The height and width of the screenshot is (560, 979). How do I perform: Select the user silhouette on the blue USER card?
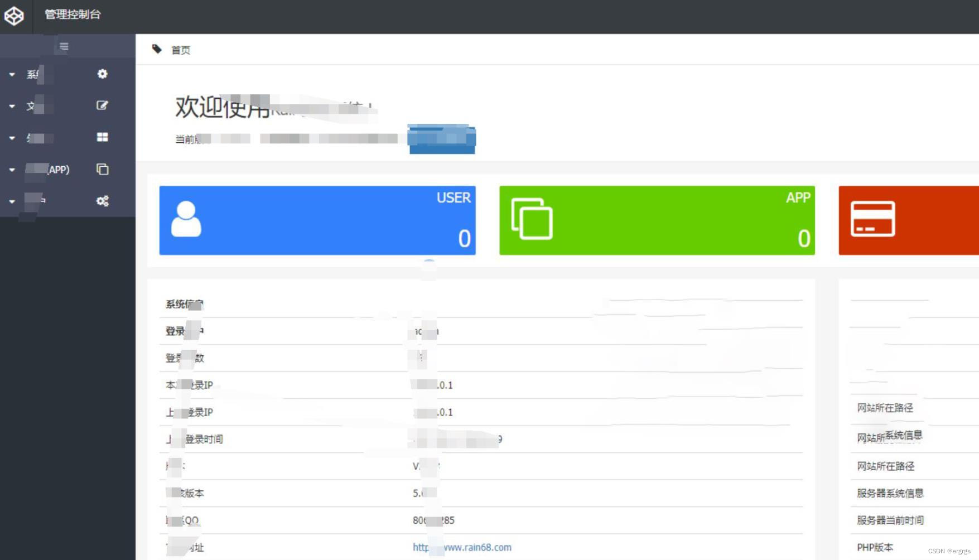coord(186,220)
